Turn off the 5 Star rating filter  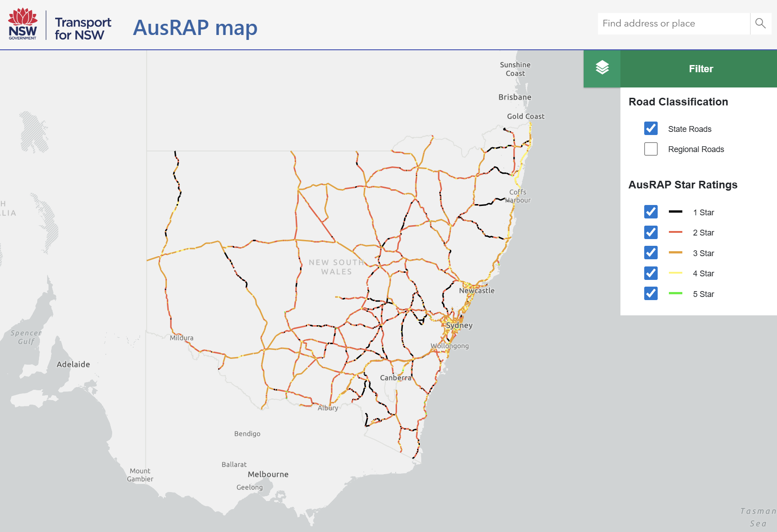[x=651, y=294]
